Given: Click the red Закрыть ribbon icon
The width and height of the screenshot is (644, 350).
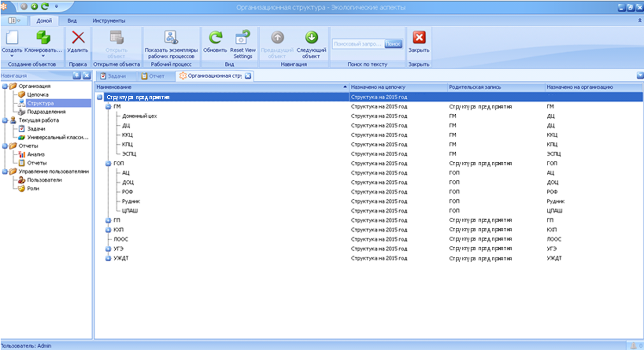Looking at the screenshot, I should tap(419, 38).
